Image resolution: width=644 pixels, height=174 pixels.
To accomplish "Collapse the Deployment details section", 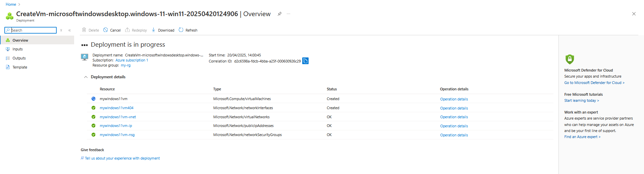I will point(86,77).
